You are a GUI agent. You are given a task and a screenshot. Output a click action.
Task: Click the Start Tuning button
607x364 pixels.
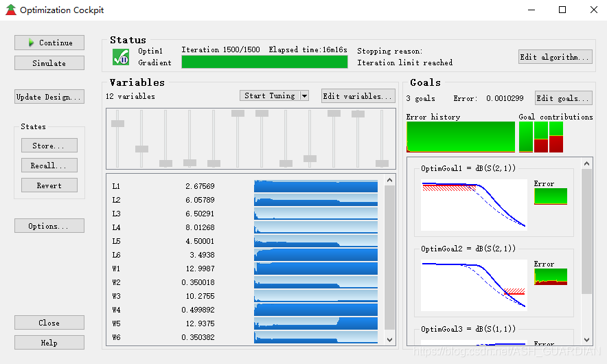[x=270, y=95]
